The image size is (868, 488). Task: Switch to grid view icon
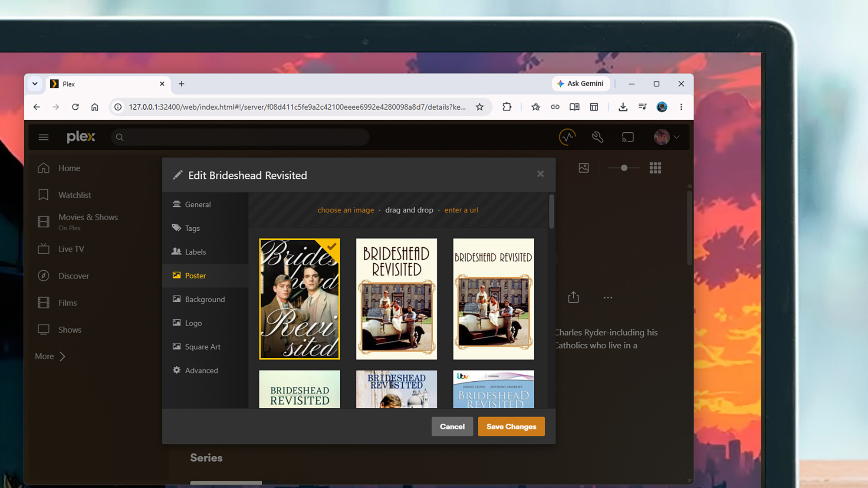pyautogui.click(x=655, y=168)
